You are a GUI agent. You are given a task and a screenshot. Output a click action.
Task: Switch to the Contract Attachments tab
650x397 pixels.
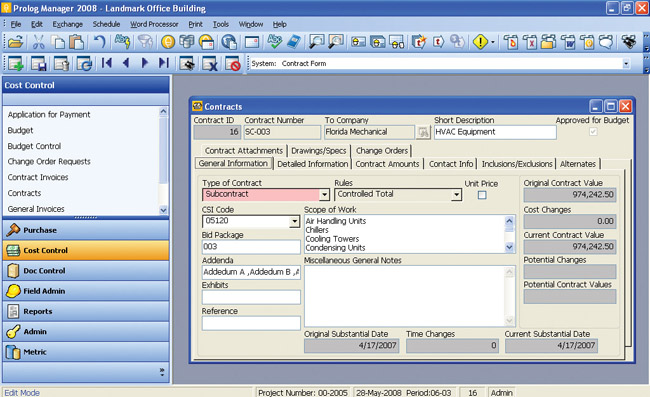point(244,150)
